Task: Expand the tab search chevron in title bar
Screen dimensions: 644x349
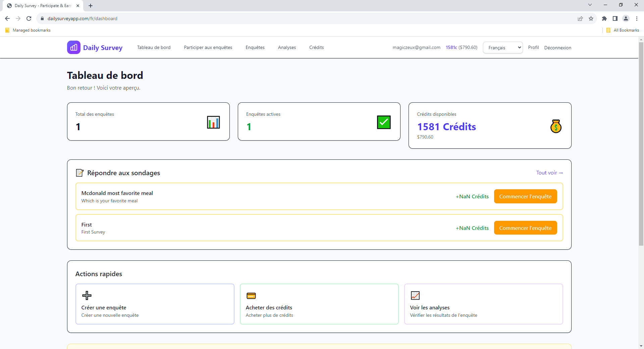Action: (x=590, y=5)
